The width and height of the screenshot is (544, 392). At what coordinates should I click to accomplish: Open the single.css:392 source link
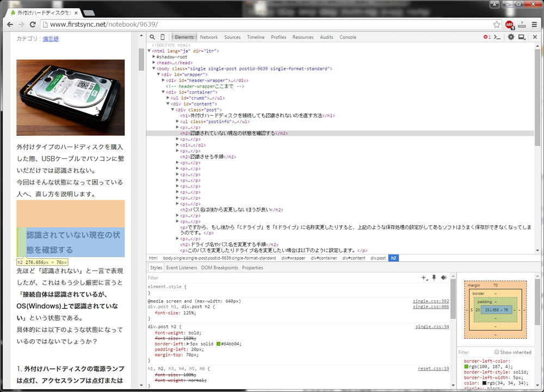[431, 301]
